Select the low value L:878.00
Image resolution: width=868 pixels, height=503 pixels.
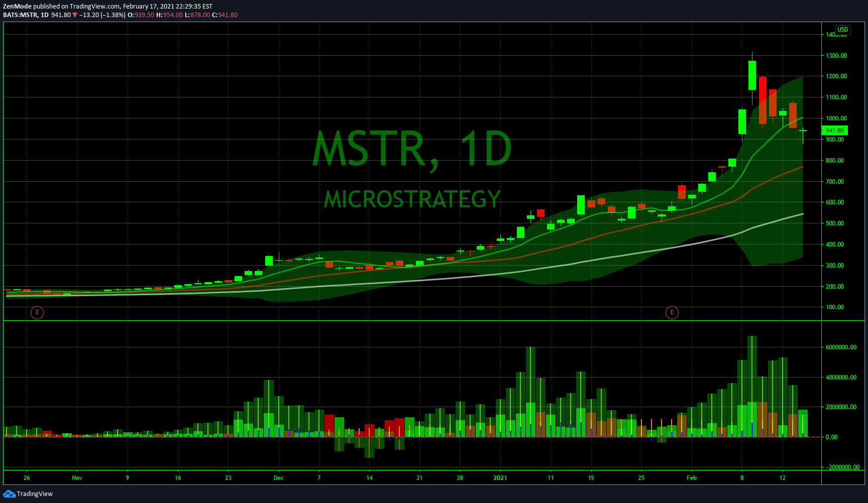pyautogui.click(x=197, y=15)
